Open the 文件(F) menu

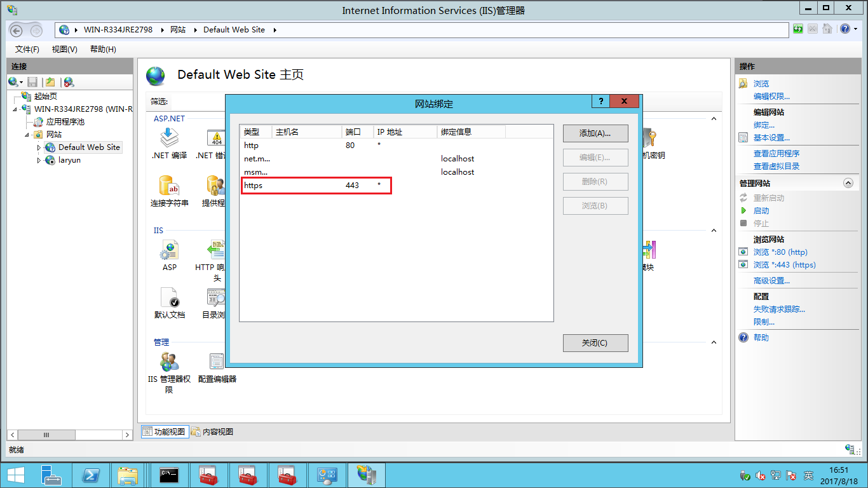[x=27, y=49]
